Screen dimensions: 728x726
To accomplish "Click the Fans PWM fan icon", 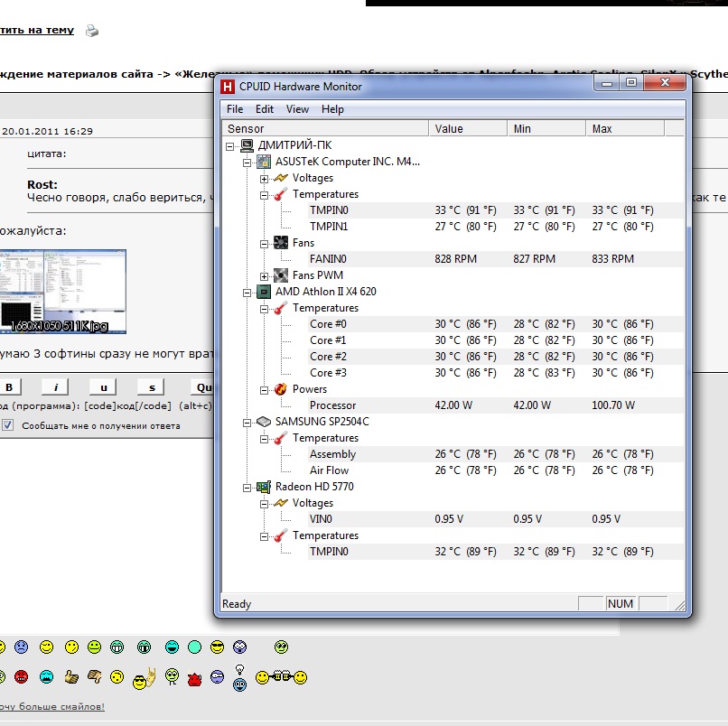I will (281, 275).
